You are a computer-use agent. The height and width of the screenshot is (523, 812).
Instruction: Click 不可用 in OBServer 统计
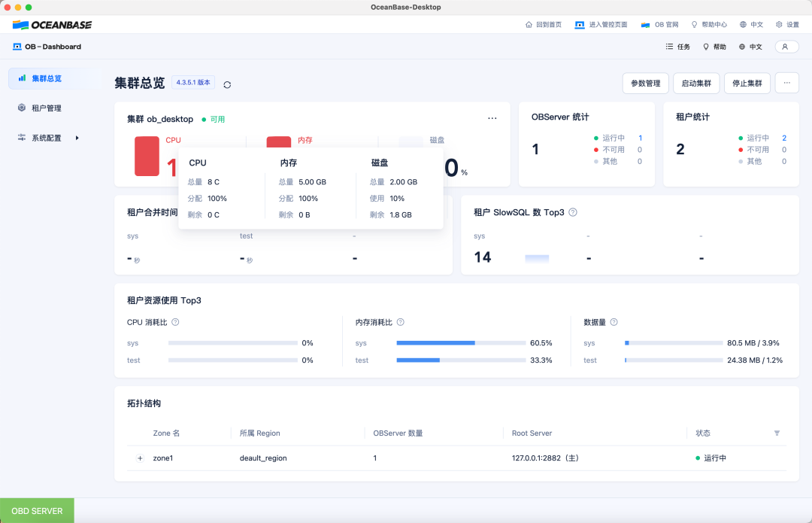click(614, 150)
